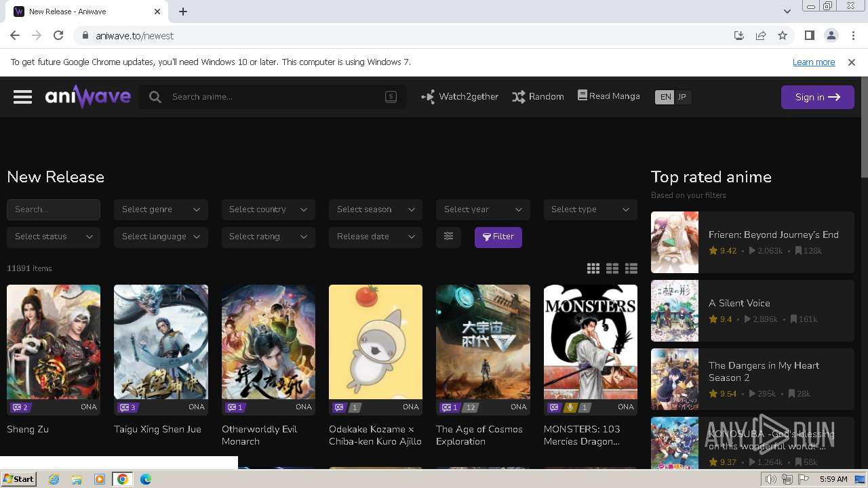Open Odekake Kozame poster thumbnail

(x=376, y=342)
